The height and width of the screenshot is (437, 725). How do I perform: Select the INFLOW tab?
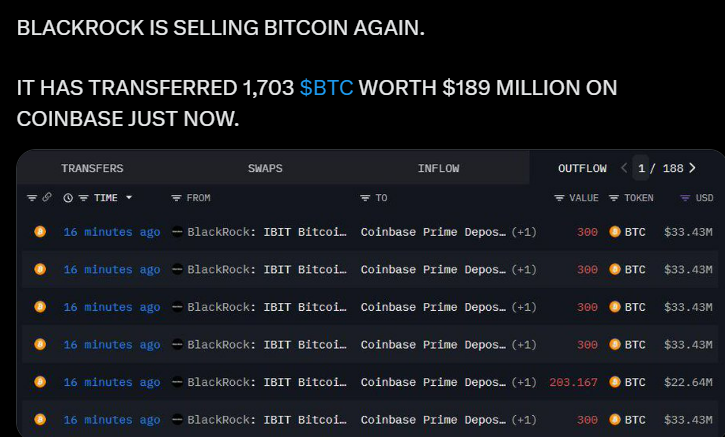tap(438, 168)
